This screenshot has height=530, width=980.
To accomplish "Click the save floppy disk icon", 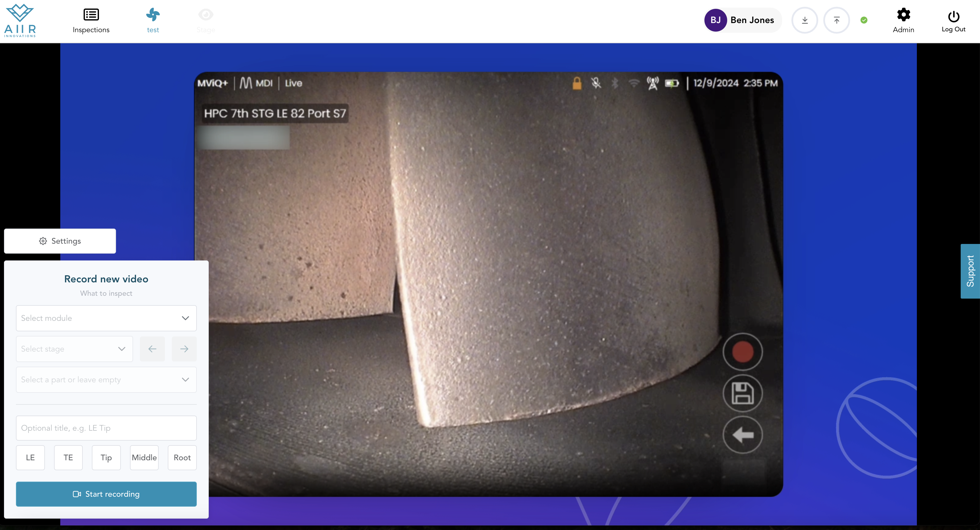I will point(742,393).
